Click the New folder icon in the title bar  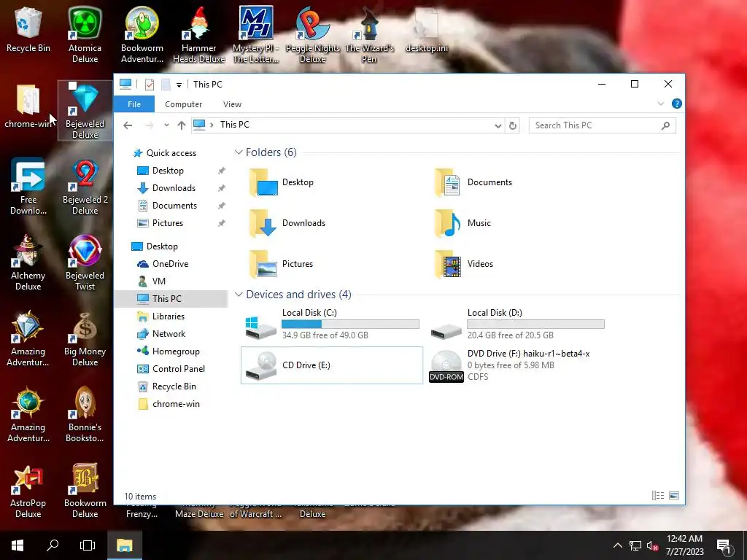[x=166, y=85]
